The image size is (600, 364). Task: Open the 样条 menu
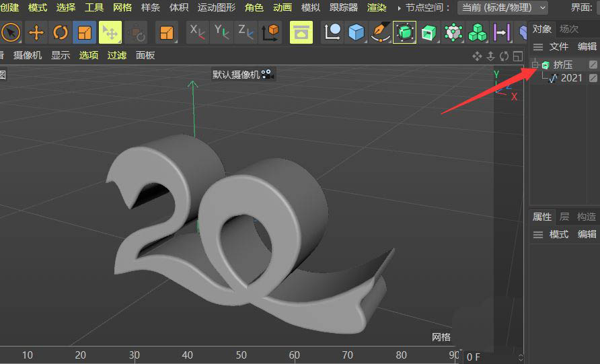click(x=151, y=7)
